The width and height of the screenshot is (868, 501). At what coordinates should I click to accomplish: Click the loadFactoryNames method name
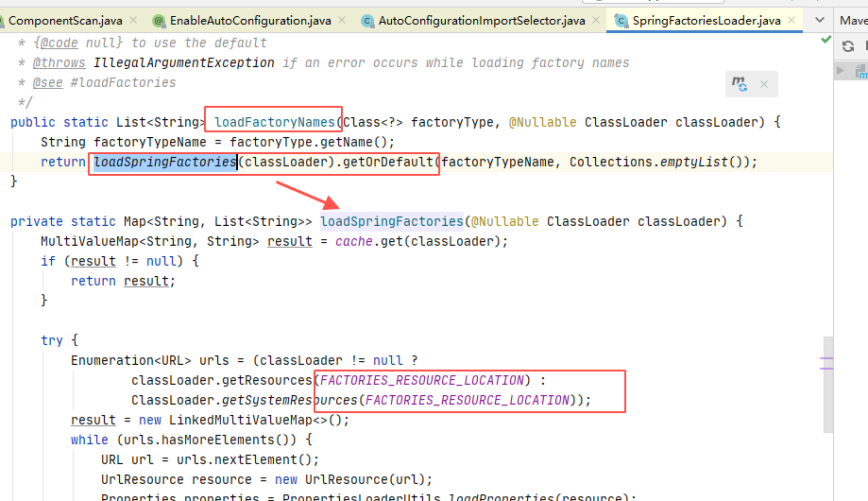click(x=275, y=122)
